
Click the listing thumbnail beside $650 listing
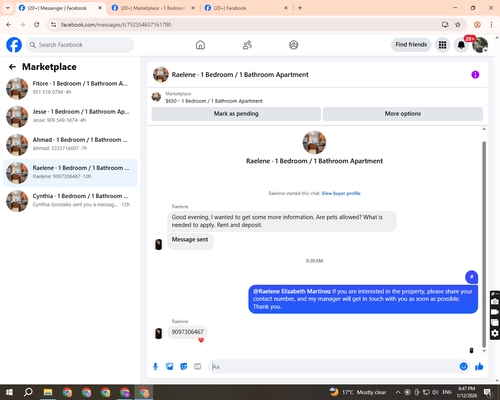click(x=156, y=97)
